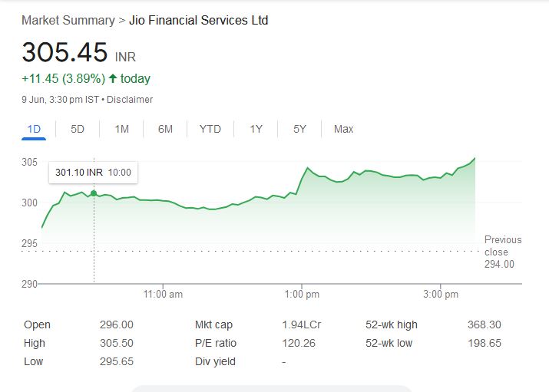Show the 1M chart range

pyautogui.click(x=121, y=129)
